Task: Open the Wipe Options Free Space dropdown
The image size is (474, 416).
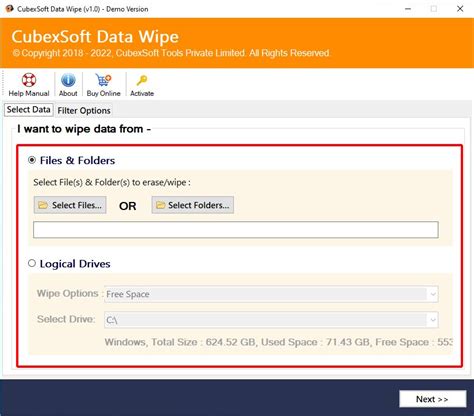Action: [x=271, y=294]
